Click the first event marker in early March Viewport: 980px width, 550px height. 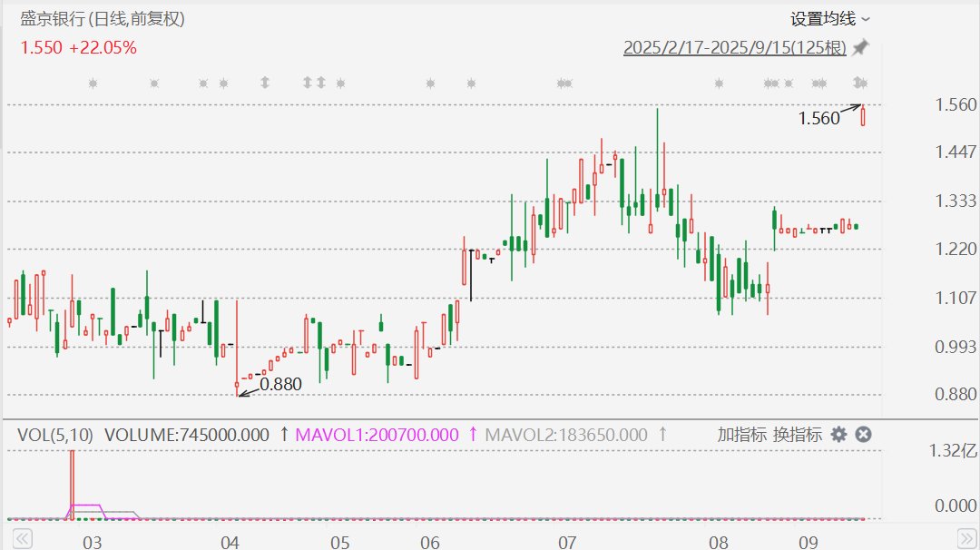pos(93,83)
